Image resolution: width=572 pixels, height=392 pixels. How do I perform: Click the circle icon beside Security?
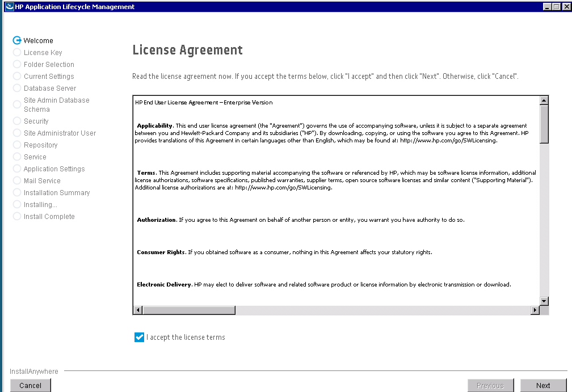[17, 121]
